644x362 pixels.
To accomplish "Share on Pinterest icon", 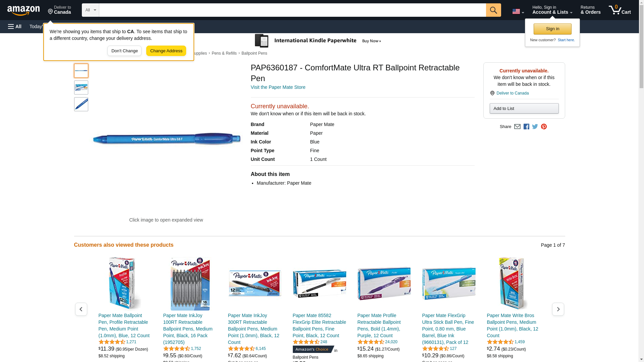I will 544,127.
